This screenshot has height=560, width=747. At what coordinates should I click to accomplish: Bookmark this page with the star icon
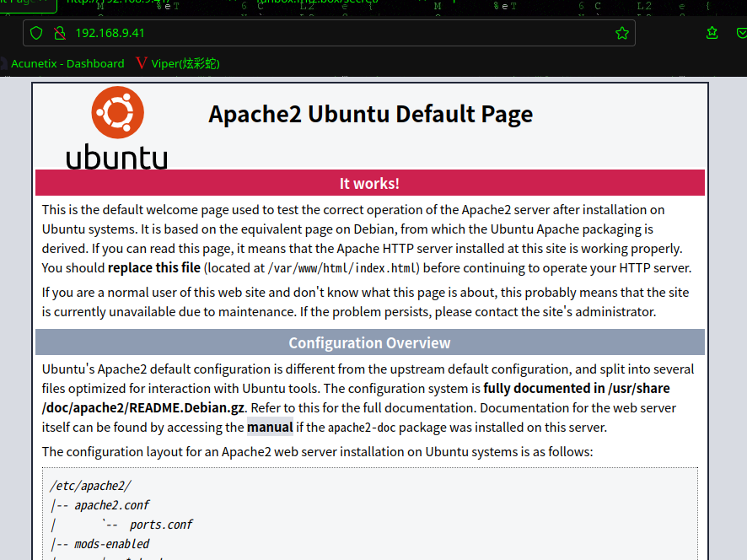click(x=621, y=33)
